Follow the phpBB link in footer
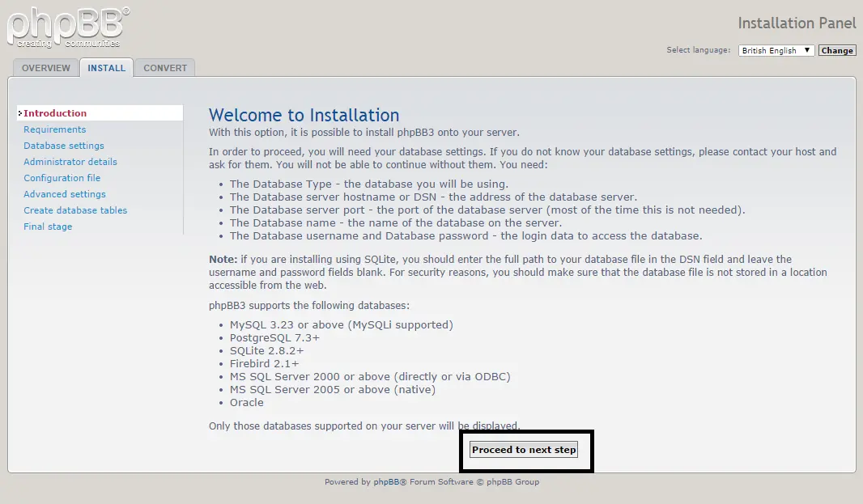The width and height of the screenshot is (863, 504). [386, 481]
